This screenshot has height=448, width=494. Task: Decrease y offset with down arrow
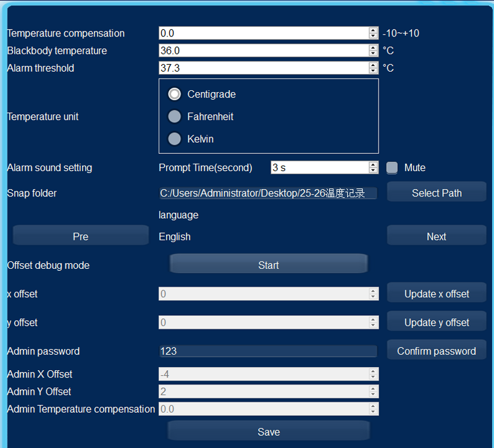coord(374,326)
